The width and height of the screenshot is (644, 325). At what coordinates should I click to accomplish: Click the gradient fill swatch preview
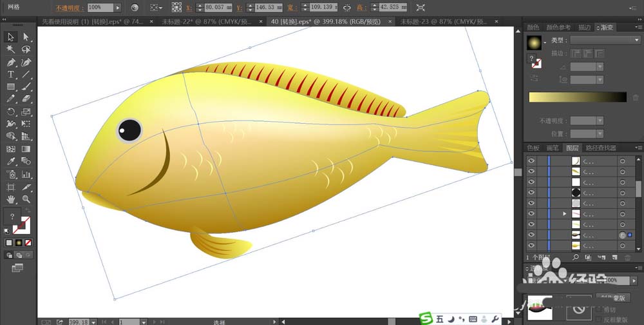coord(534,43)
